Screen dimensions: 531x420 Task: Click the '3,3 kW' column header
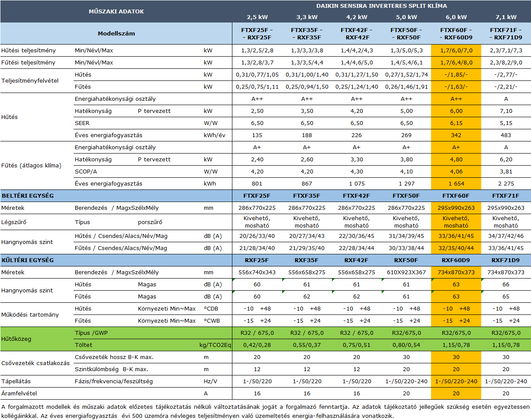[307, 17]
